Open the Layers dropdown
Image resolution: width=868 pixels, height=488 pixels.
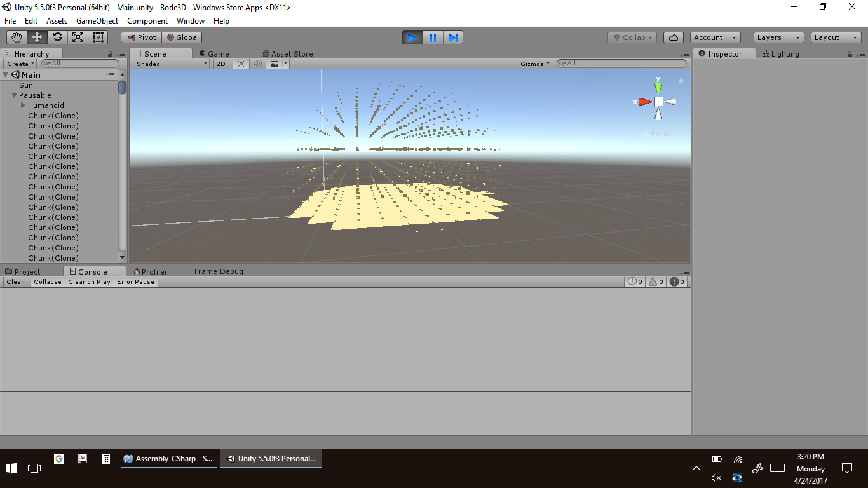pyautogui.click(x=778, y=37)
